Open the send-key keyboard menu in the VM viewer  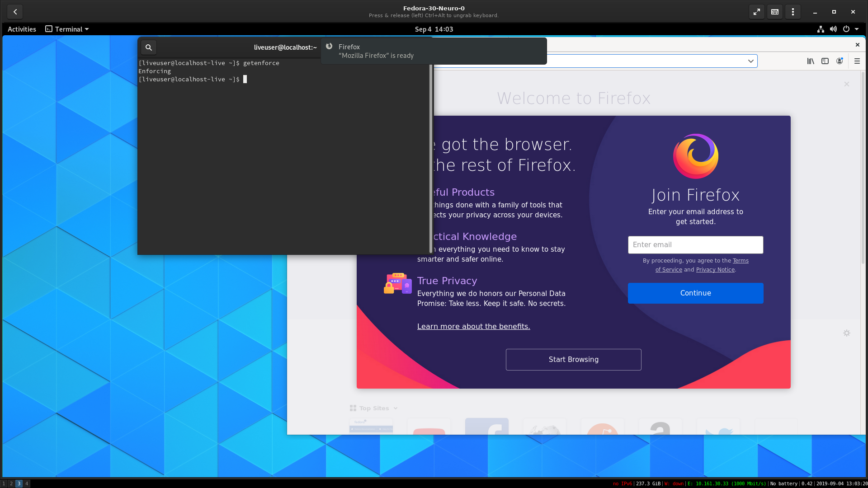[774, 12]
